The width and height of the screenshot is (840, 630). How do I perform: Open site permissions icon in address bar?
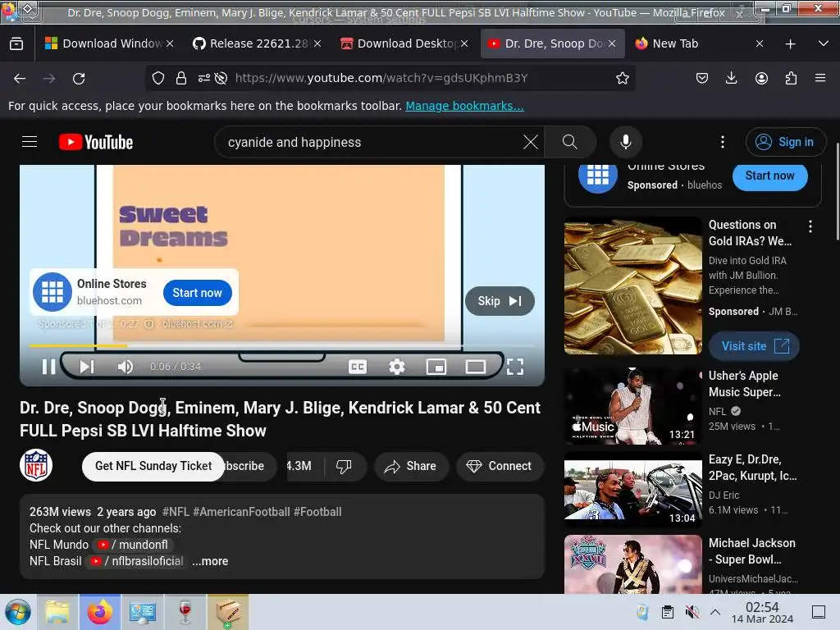coord(203,78)
